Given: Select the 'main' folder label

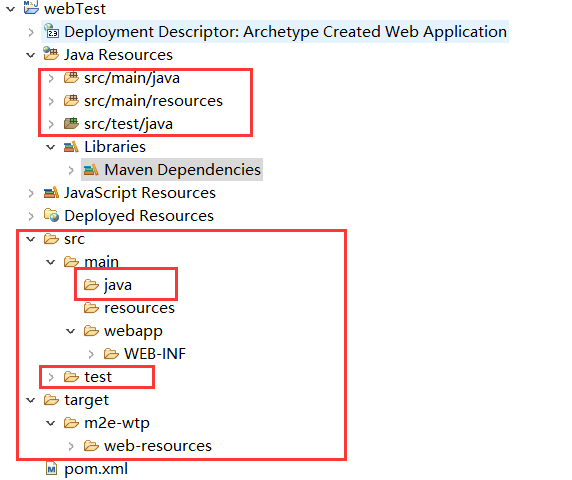Looking at the screenshot, I should click(x=101, y=262).
